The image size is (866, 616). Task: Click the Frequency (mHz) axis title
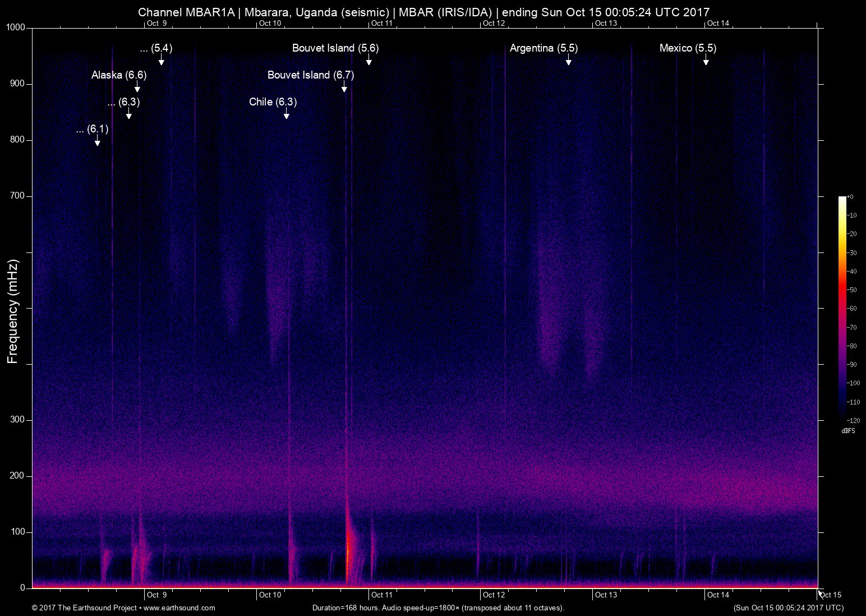pyautogui.click(x=13, y=311)
